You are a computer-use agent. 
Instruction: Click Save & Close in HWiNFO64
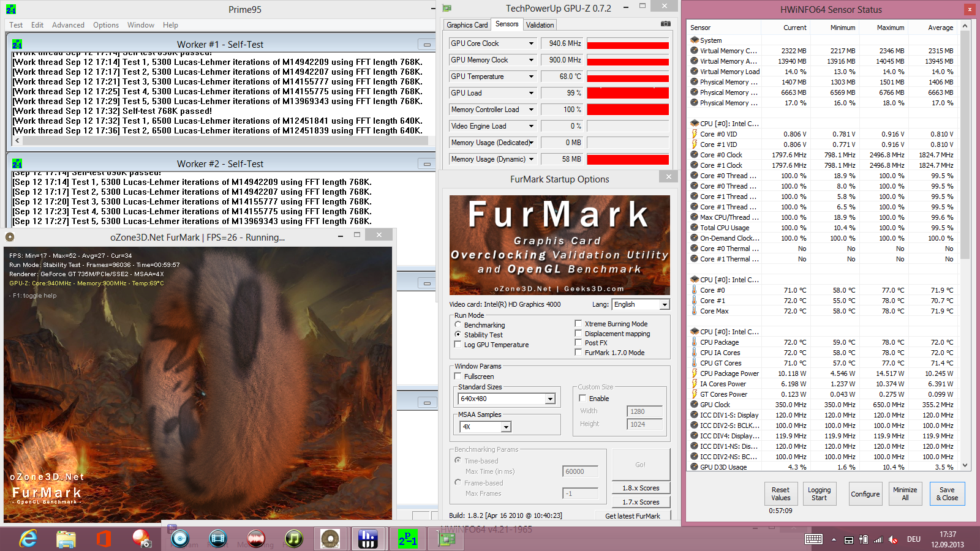coord(947,493)
